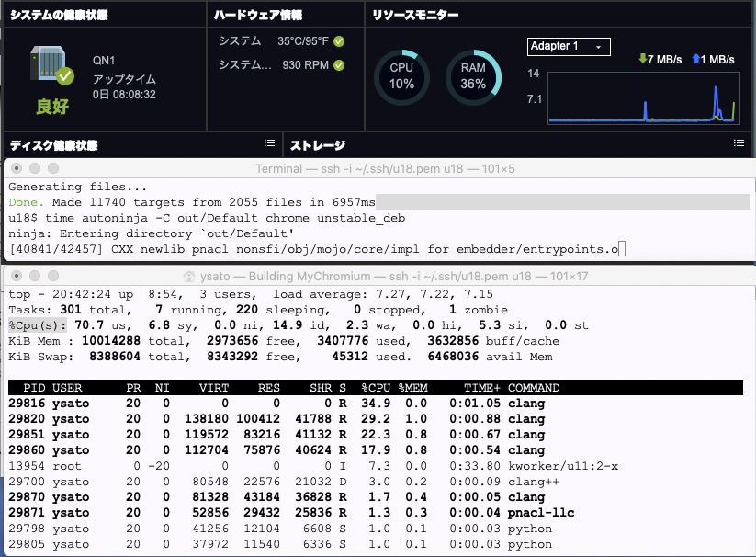756x557 pixels.
Task: Click the 良好 health status label
Action: (53, 106)
